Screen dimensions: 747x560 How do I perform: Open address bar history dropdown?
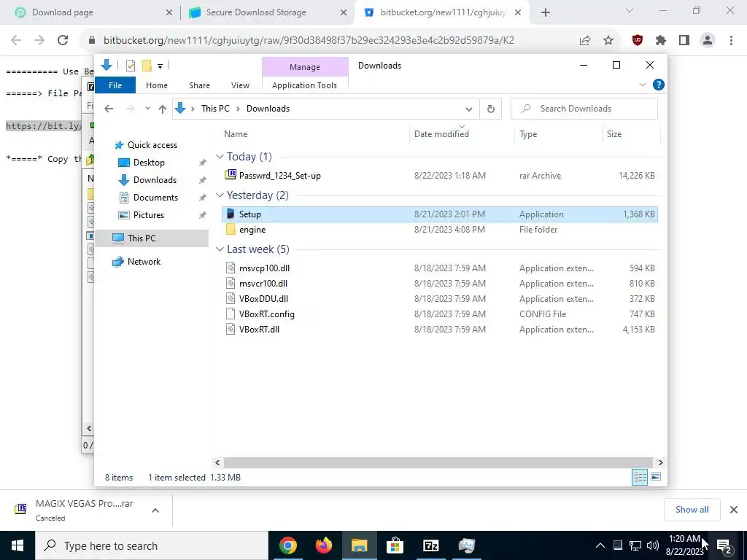[x=469, y=109]
